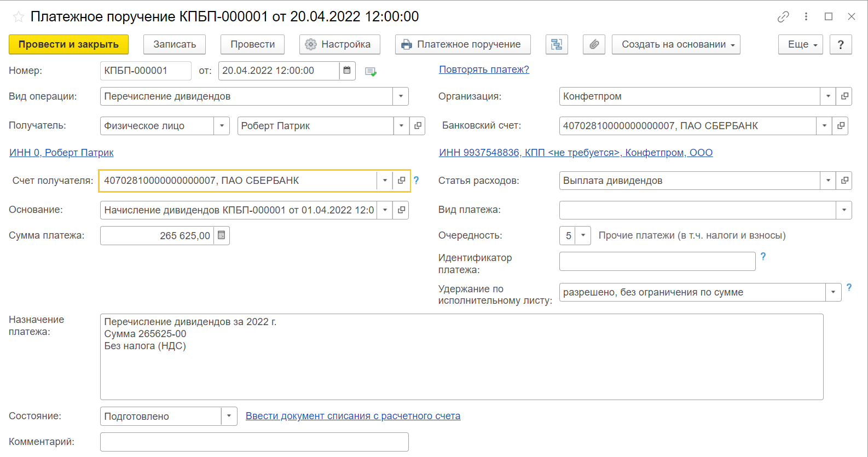Follow Повторять платеж? link
The image size is (868, 457).
pyautogui.click(x=484, y=70)
